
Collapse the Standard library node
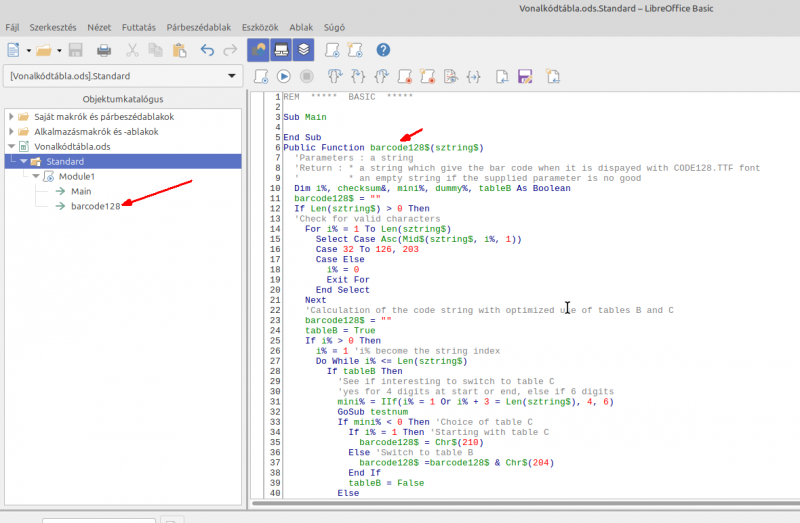point(23,161)
